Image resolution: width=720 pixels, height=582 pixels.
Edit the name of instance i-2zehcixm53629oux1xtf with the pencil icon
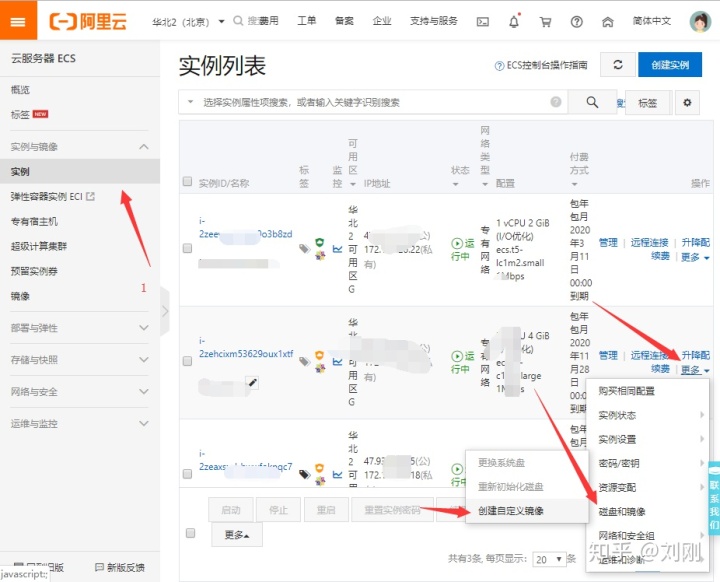coord(252,382)
